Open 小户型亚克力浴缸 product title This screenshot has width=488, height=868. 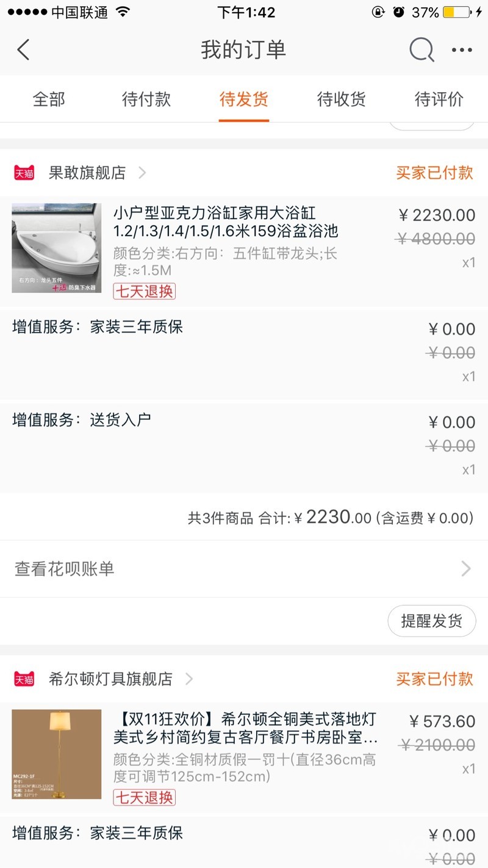tap(226, 222)
